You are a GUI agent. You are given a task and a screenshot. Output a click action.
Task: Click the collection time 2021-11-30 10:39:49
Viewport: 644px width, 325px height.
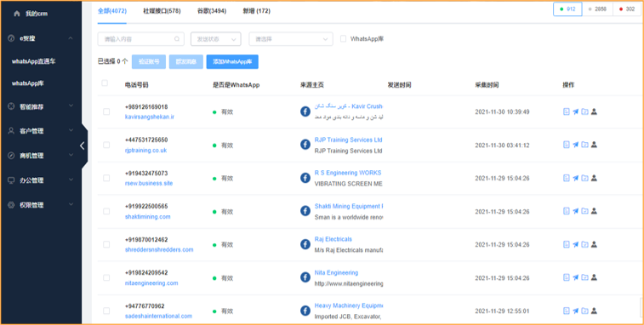502,111
